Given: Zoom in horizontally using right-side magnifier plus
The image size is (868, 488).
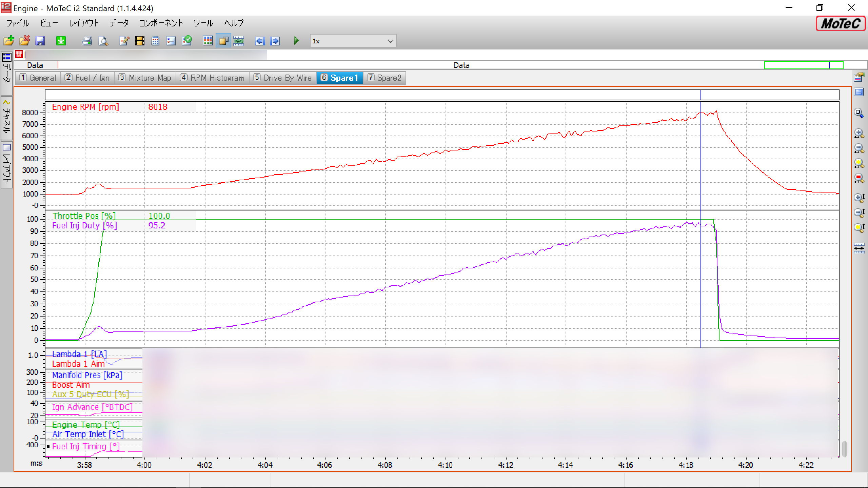Looking at the screenshot, I should (859, 133).
